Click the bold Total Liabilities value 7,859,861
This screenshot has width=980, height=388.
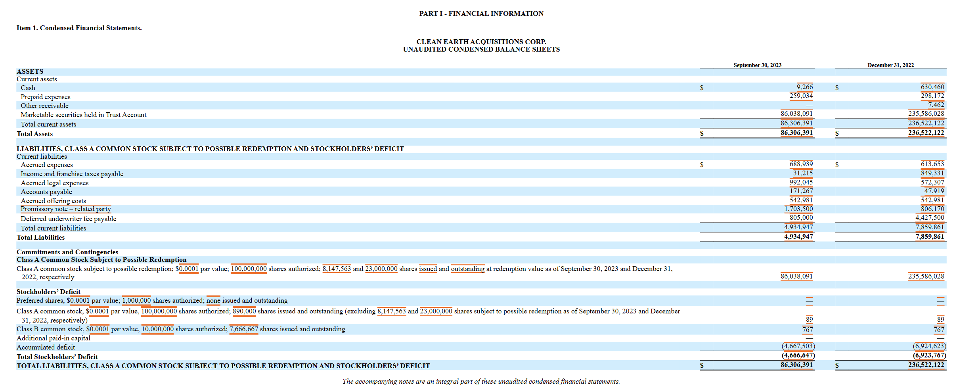pyautogui.click(x=930, y=236)
